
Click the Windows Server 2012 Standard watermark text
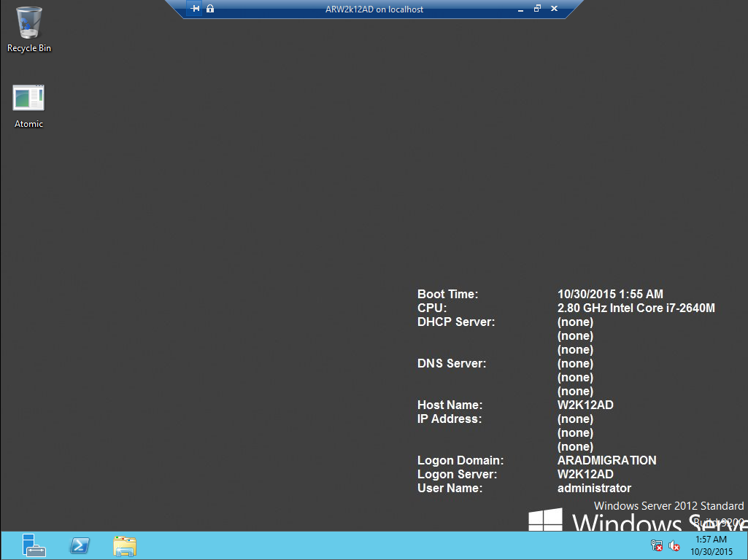(x=668, y=505)
